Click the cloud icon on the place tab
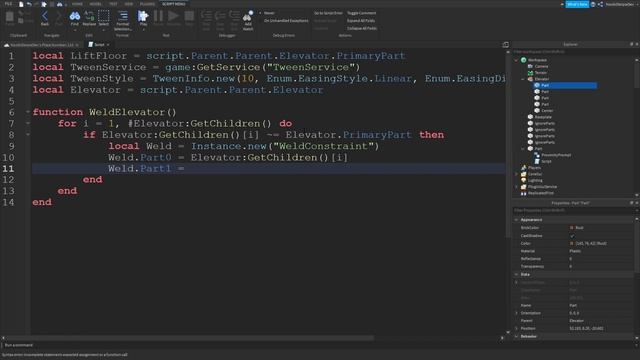Viewport: 640px width, 360px height. (7, 45)
